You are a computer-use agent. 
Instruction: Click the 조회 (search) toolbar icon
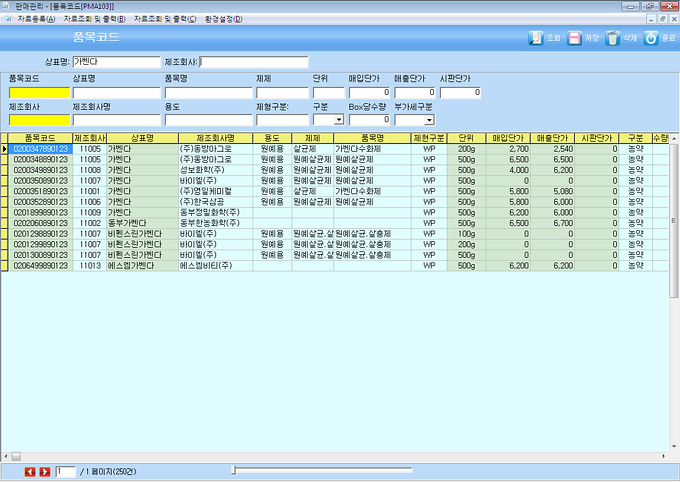click(x=536, y=38)
